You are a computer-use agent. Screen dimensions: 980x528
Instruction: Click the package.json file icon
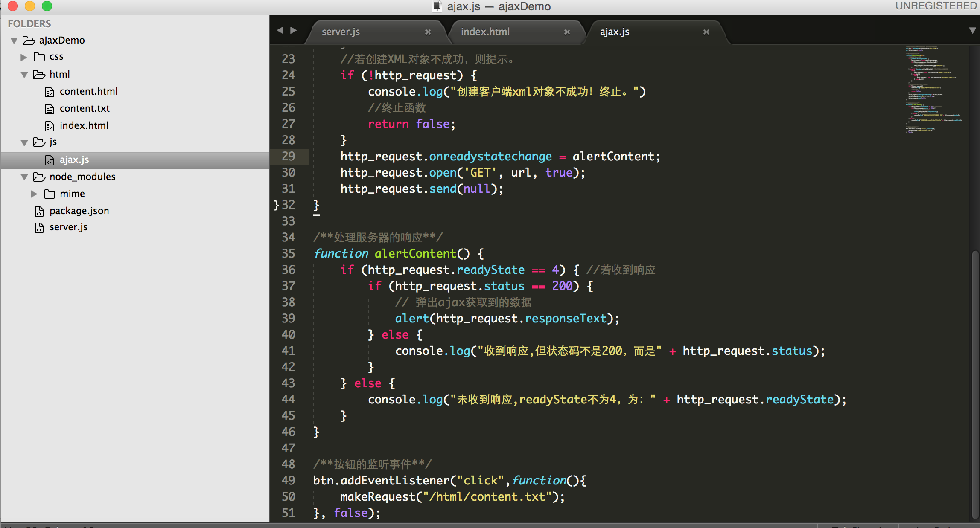pos(39,211)
